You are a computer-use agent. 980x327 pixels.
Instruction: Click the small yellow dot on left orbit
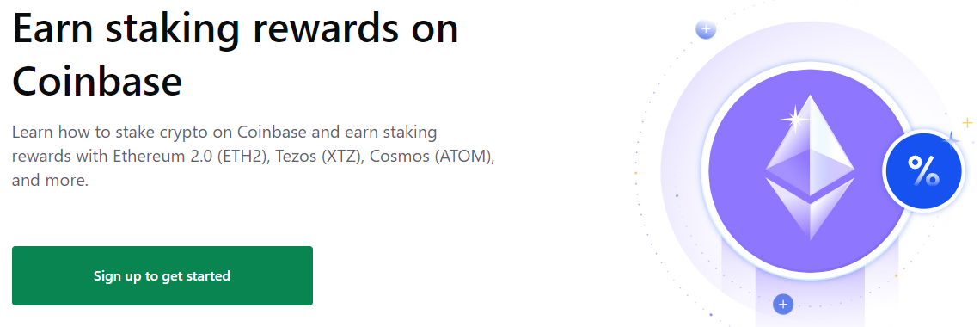(635, 173)
